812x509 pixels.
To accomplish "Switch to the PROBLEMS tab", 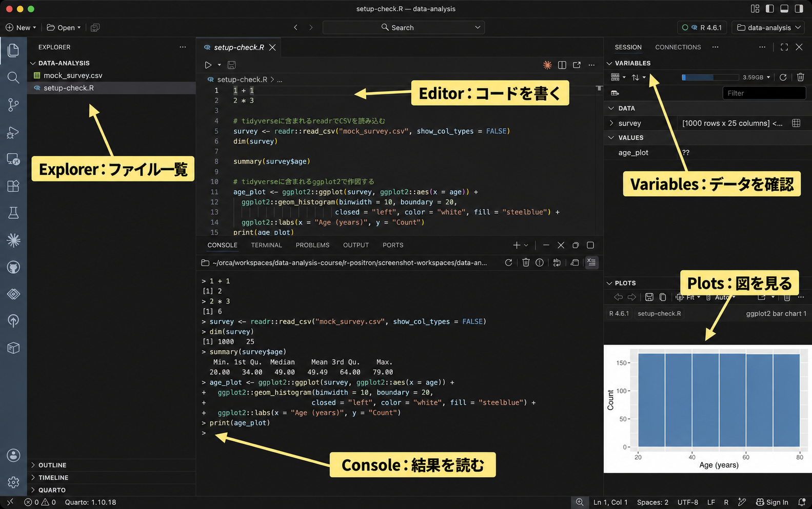I will tap(312, 245).
